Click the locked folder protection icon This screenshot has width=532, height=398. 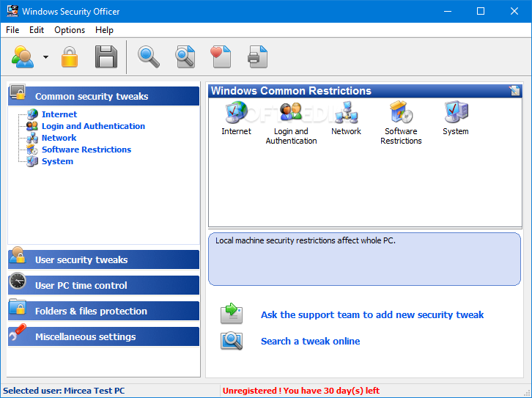(18, 306)
